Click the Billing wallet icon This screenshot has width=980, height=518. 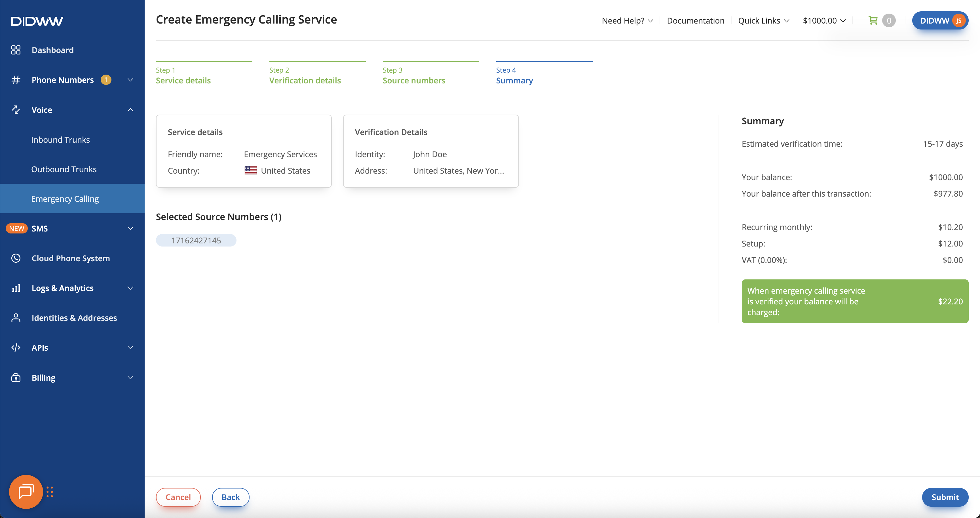[16, 378]
